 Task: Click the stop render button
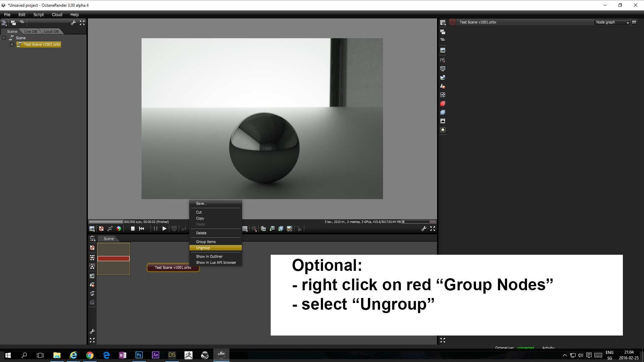[132, 229]
